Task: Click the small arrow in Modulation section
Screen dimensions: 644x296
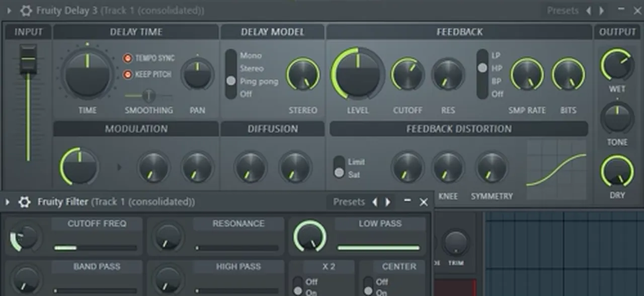Action: coord(119,167)
